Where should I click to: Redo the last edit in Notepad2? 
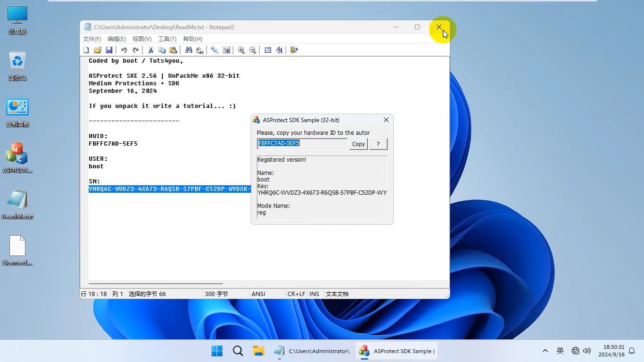136,50
